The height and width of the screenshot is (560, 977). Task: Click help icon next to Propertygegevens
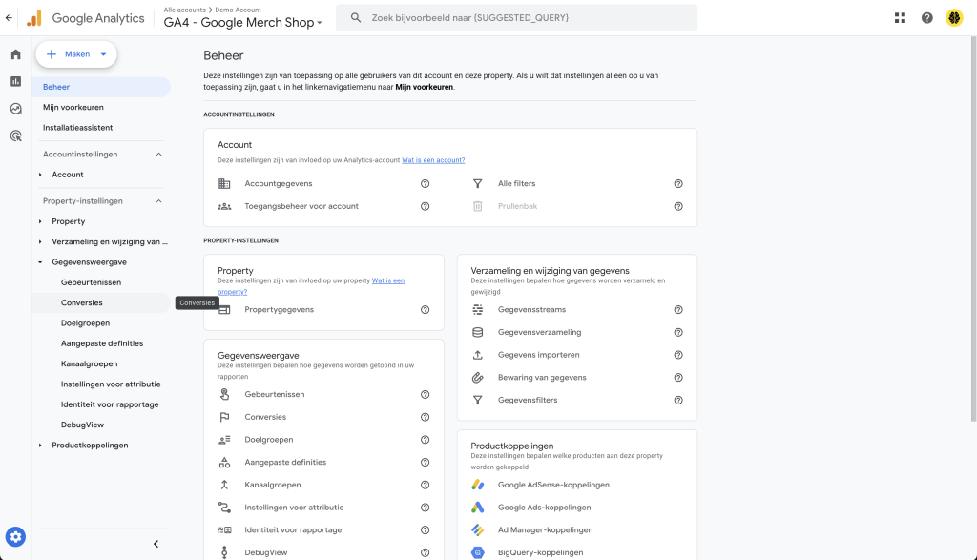425,310
